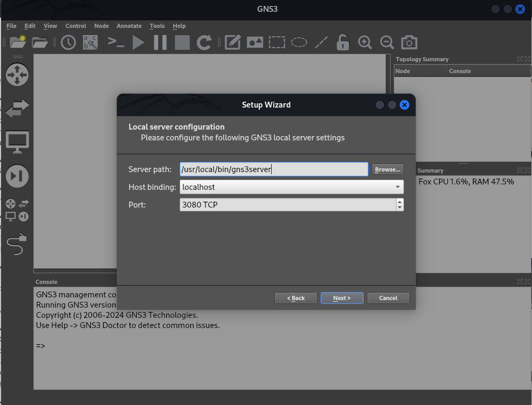The width and height of the screenshot is (532, 405).
Task: Click the Console column header in Topology Summary
Action: (x=488, y=71)
